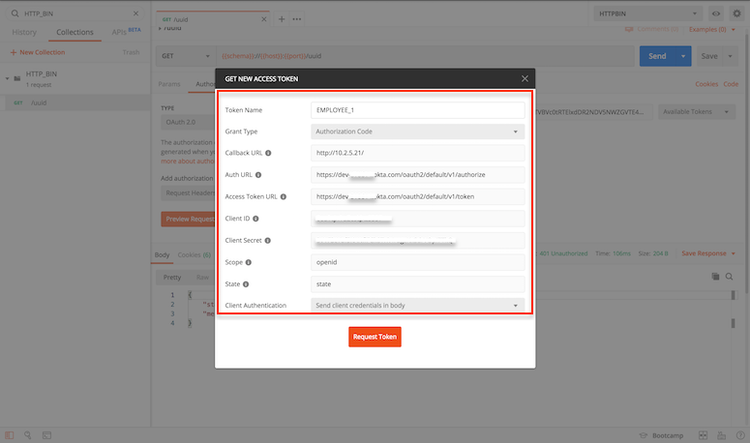Viewport: 750px width, 443px height.
Task: Open the Grant Type dropdown
Action: [418, 132]
